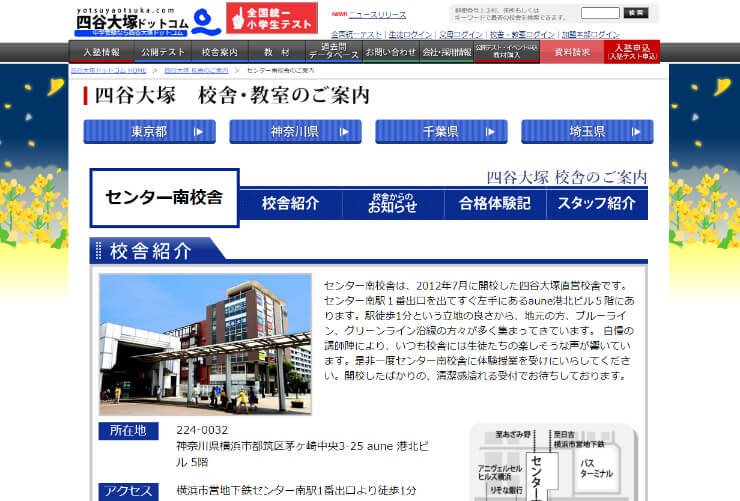Click the センター南校舎 title box
The image size is (740, 501).
point(164,198)
